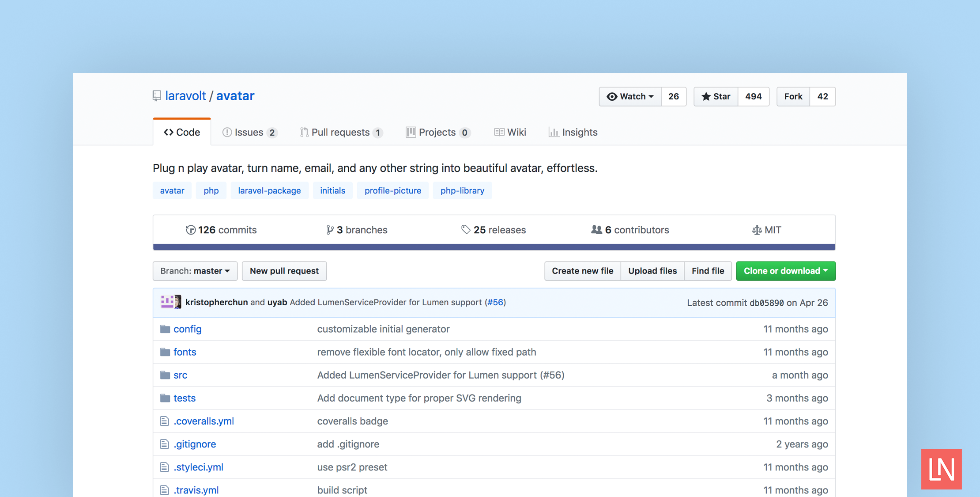The image size is (980, 497).
Task: Toggle Fork on laravolt/avatar repo
Action: pos(793,96)
